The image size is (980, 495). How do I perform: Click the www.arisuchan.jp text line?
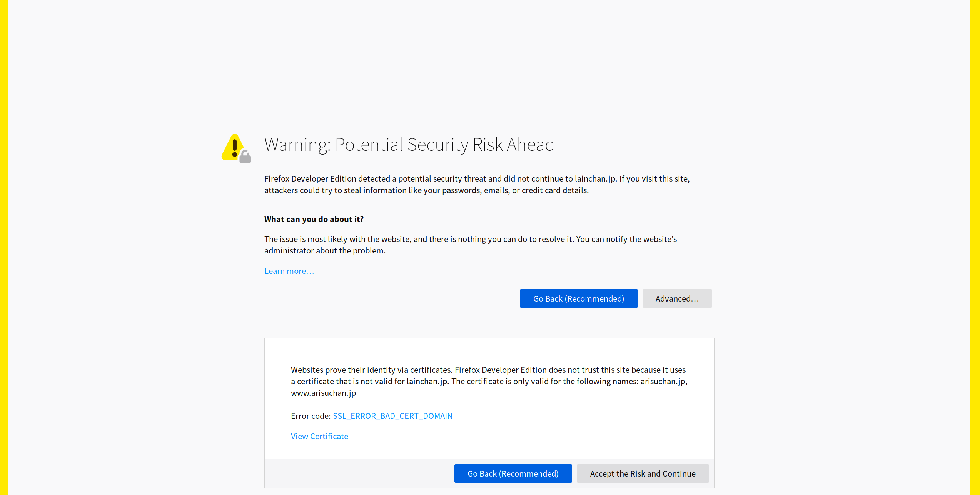pos(323,393)
